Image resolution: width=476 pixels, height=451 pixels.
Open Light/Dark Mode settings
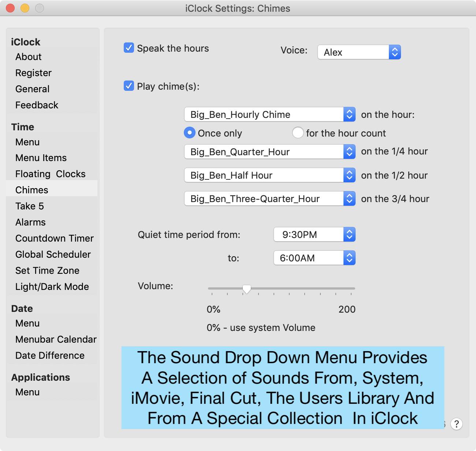[x=52, y=287]
